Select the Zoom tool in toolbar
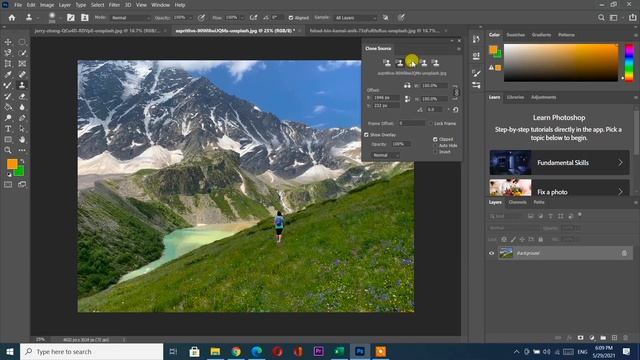The height and width of the screenshot is (360, 640). coord(8,150)
